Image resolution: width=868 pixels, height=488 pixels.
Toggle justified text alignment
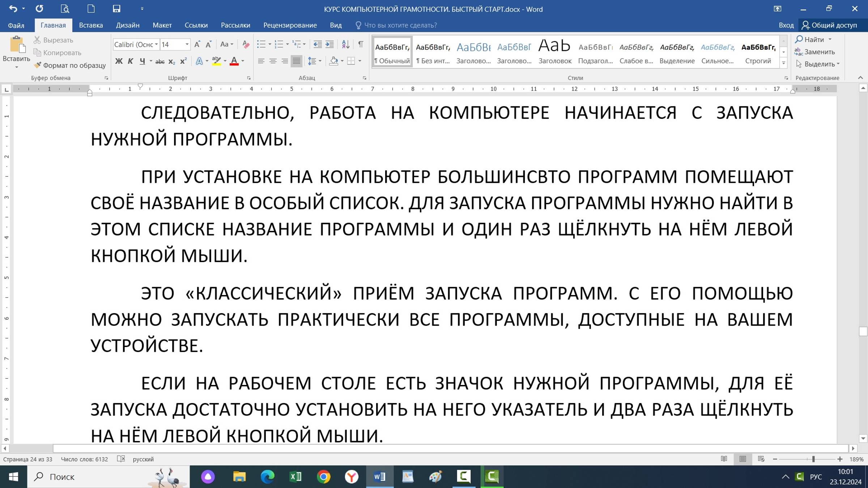(x=296, y=61)
